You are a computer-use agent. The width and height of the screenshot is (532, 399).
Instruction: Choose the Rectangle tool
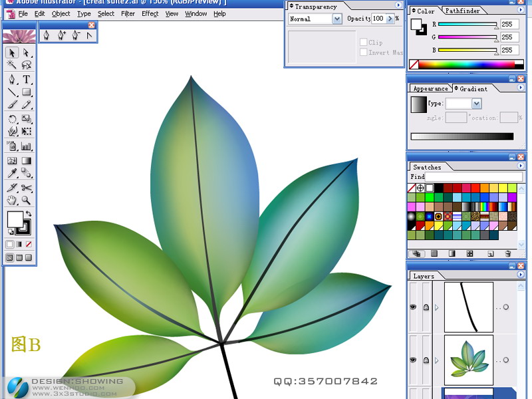click(x=26, y=92)
